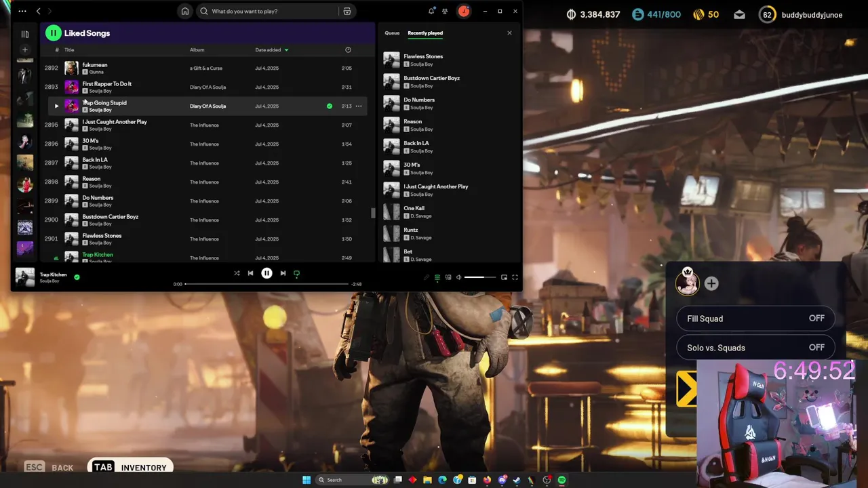Add a squad member with plus icon

click(x=711, y=284)
